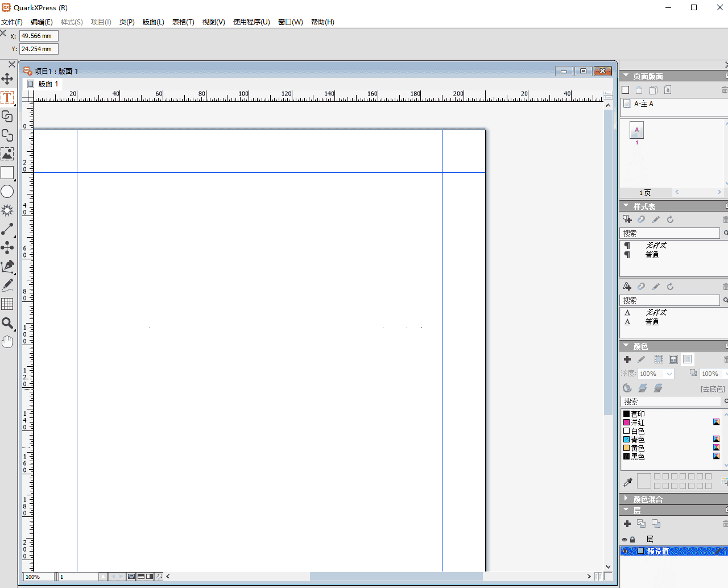Viewport: 728px width, 588px height.
Task: Click the paragraph style search field
Action: (x=669, y=233)
